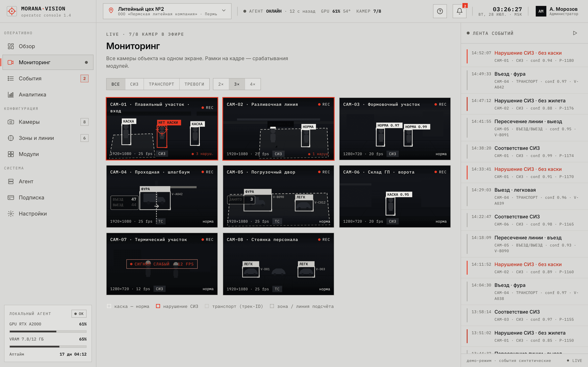Toggle the 'каска — норма' legend checkbox
Viewport: 588px width, 367px height.
coord(109,306)
